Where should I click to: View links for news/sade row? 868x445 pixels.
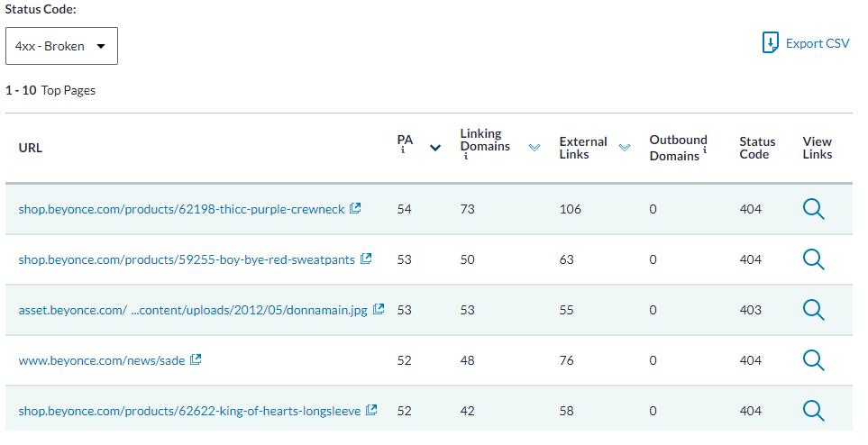[x=813, y=360]
